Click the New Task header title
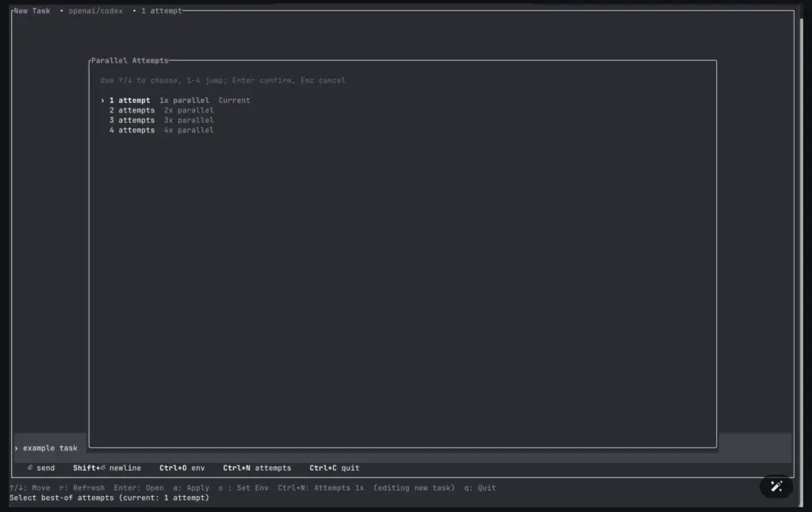The height and width of the screenshot is (512, 812). coord(32,11)
